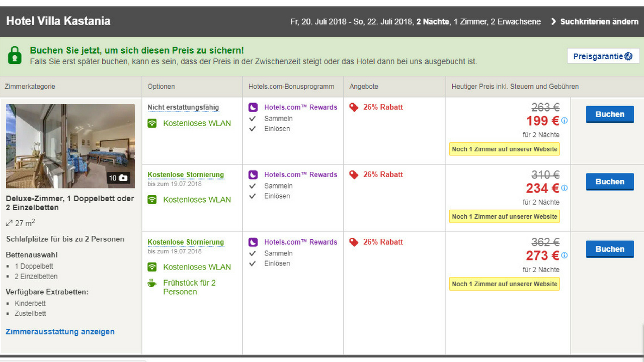Click 26% Rabatt text in 199 € row

(x=383, y=107)
